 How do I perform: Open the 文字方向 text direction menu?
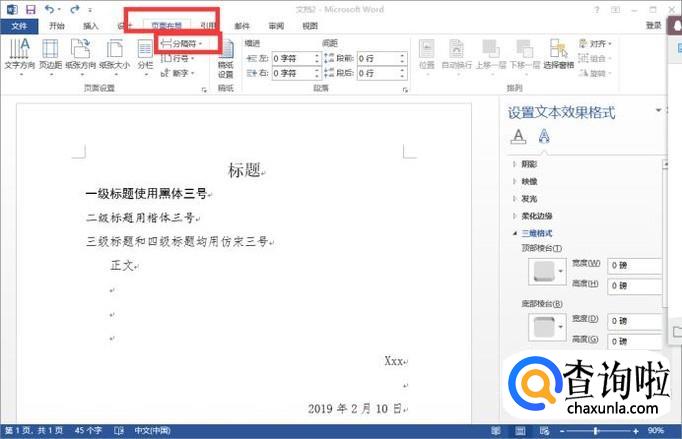(20, 58)
